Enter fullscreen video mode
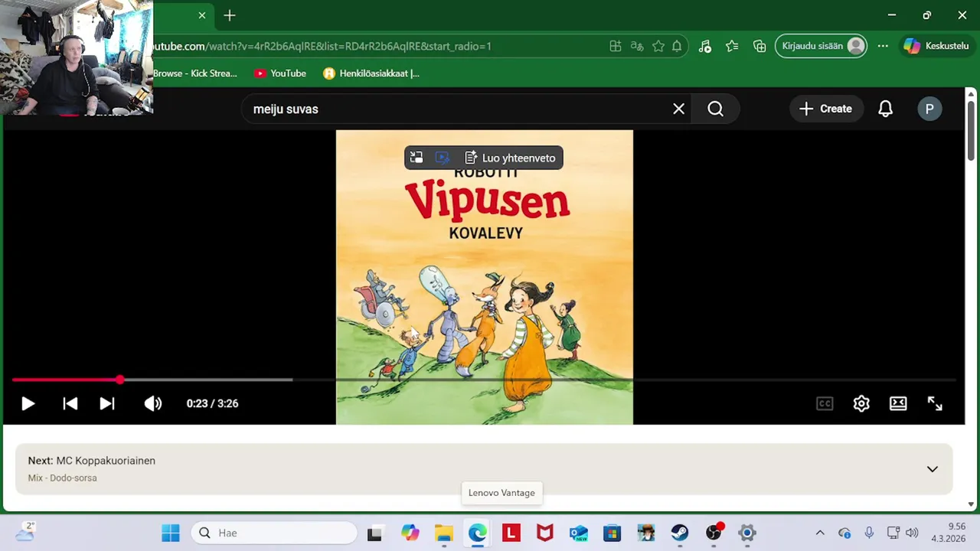This screenshot has height=551, width=980. coord(935,403)
